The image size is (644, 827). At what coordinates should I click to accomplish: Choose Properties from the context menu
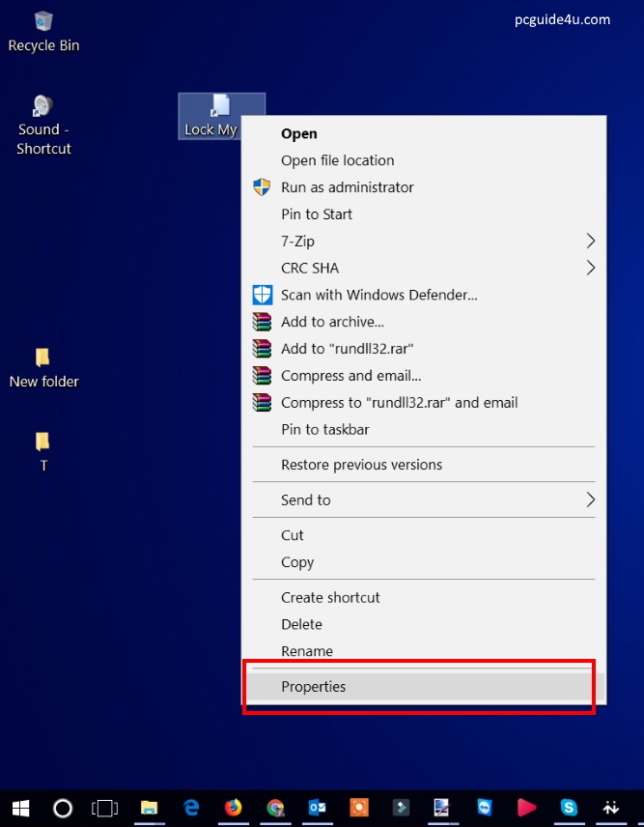(313, 687)
